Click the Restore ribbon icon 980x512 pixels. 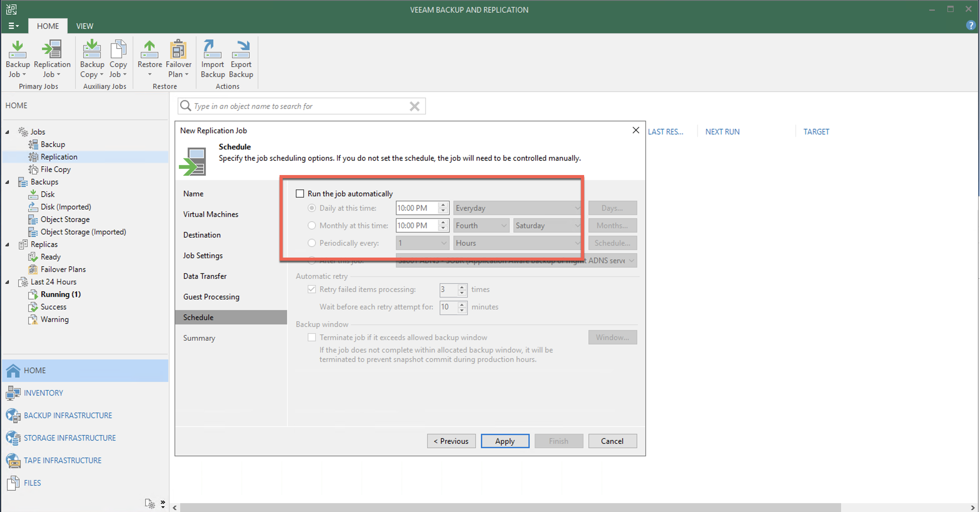tap(149, 58)
